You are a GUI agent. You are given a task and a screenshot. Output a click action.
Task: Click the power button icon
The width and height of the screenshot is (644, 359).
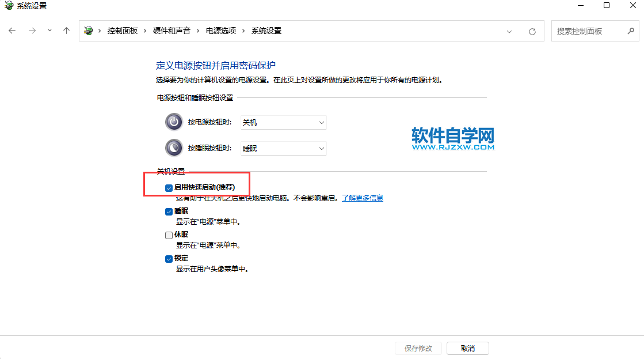[173, 122]
